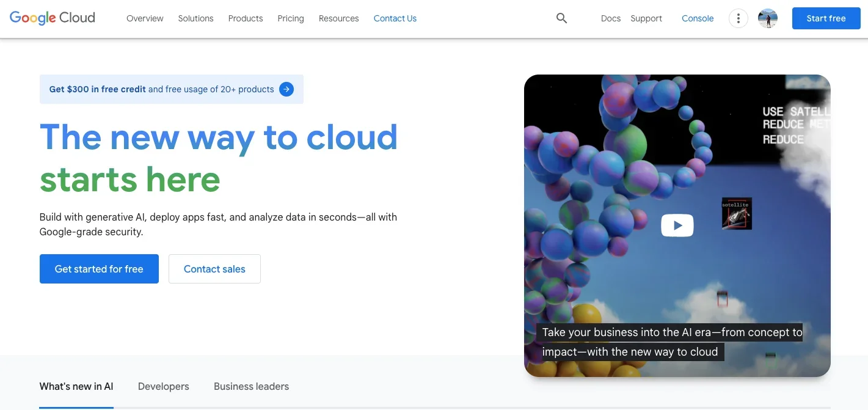
Task: Open the three-dot more options menu
Action: 738,18
